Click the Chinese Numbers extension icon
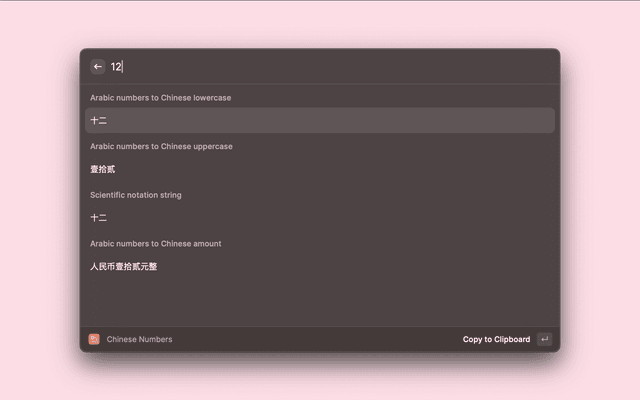Screen dimensions: 640x400 [94, 339]
